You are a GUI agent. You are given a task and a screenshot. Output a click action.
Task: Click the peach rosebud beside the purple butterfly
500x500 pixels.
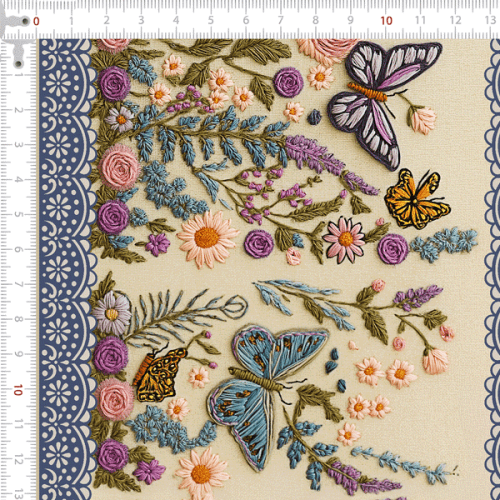click(423, 120)
